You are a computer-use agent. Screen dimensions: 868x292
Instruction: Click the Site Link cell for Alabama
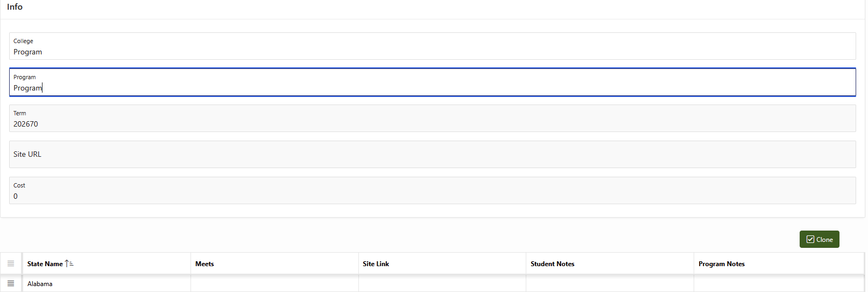click(442, 284)
